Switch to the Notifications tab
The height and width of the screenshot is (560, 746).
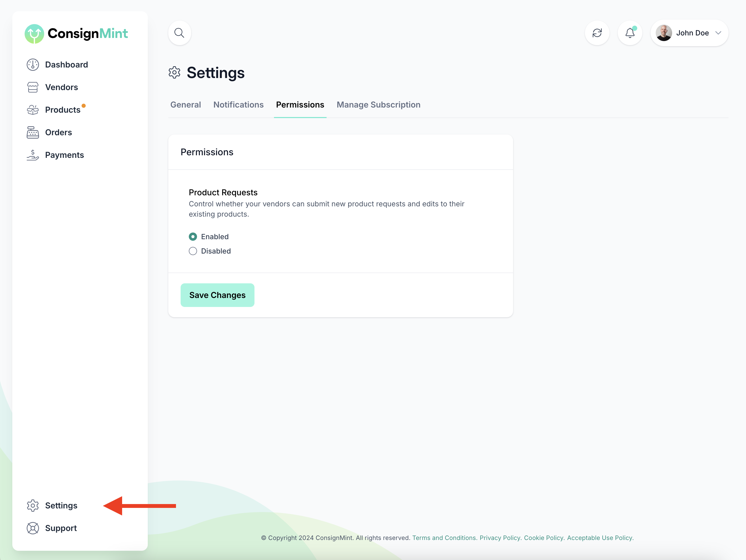(x=238, y=104)
